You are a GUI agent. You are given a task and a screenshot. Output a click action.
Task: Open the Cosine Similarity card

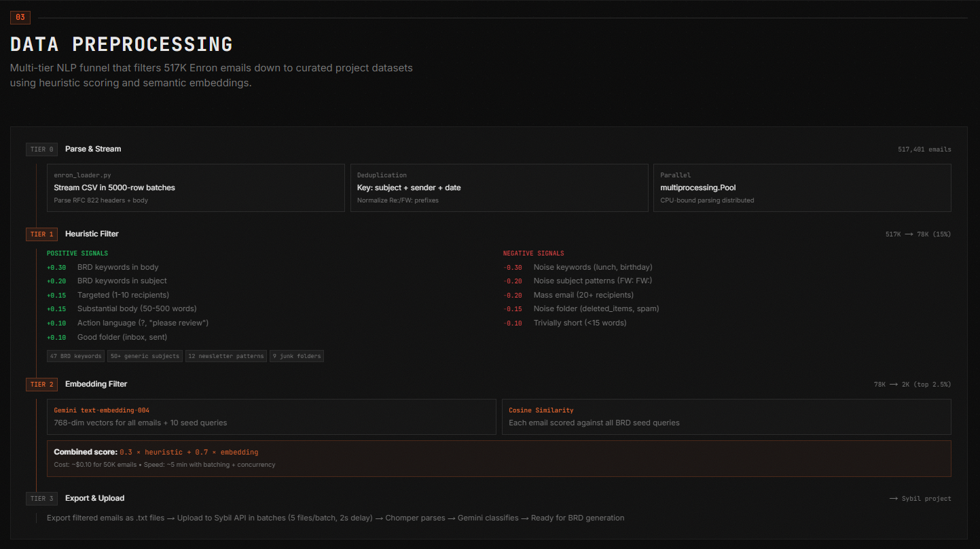coord(726,417)
